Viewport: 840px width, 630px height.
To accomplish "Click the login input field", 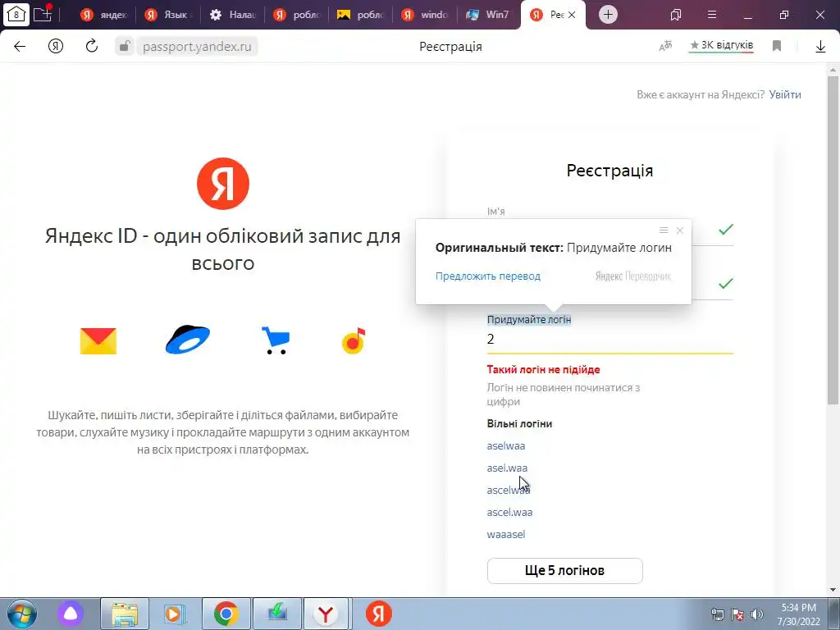I will click(x=609, y=339).
